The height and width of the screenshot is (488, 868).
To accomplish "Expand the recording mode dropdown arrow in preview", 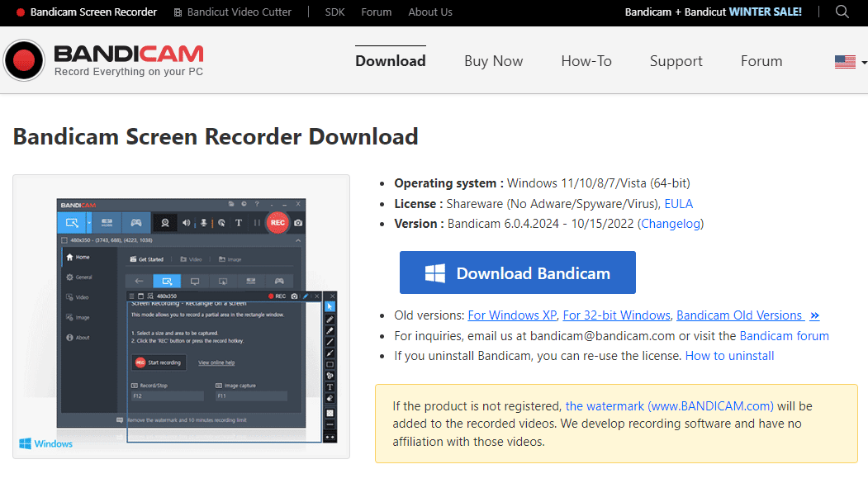I will point(89,222).
